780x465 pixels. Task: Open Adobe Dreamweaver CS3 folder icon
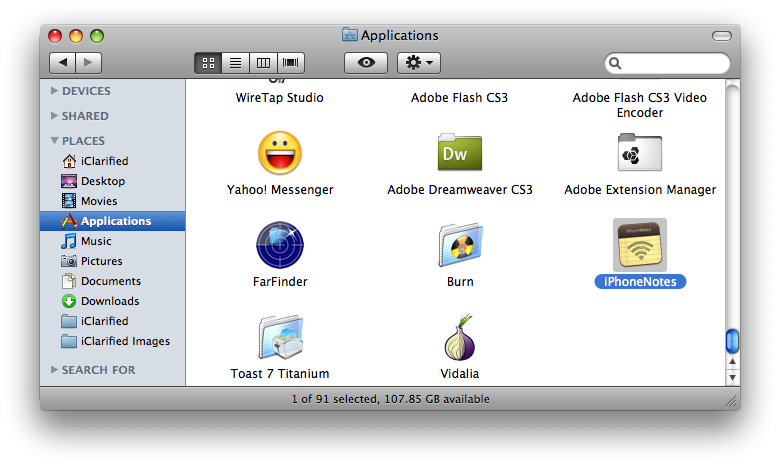pos(459,153)
